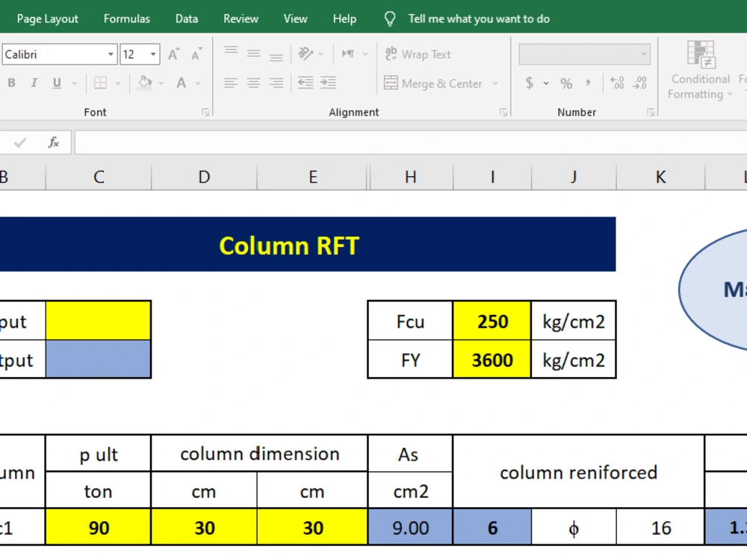Select the yellow input legend cell
Viewport: 747px width, 560px height.
tap(99, 320)
